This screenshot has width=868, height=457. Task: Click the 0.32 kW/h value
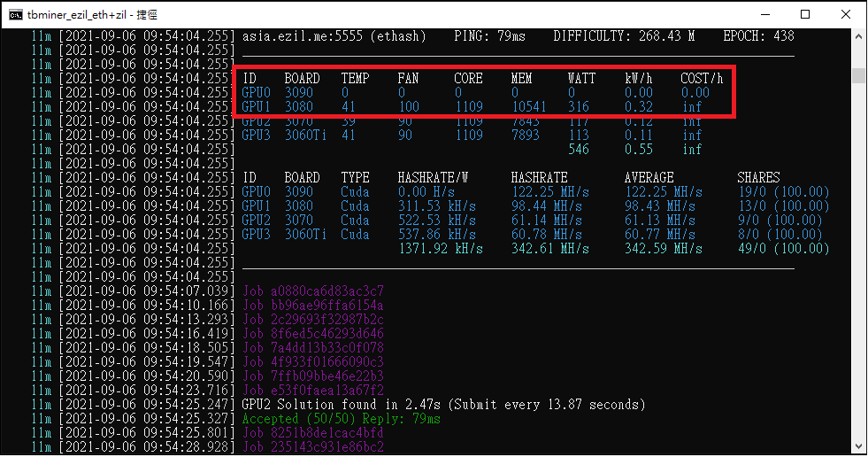638,107
